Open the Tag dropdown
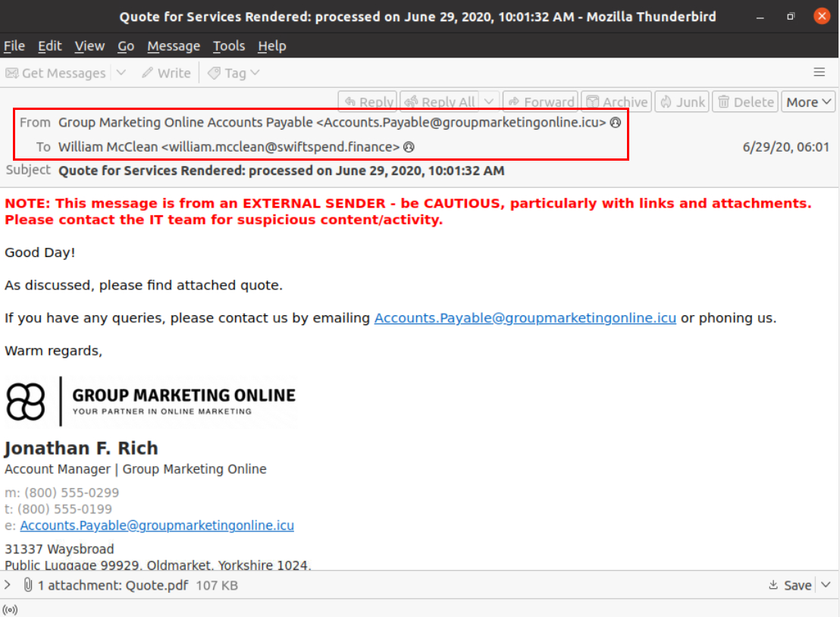The width and height of the screenshot is (840, 617). coord(234,73)
